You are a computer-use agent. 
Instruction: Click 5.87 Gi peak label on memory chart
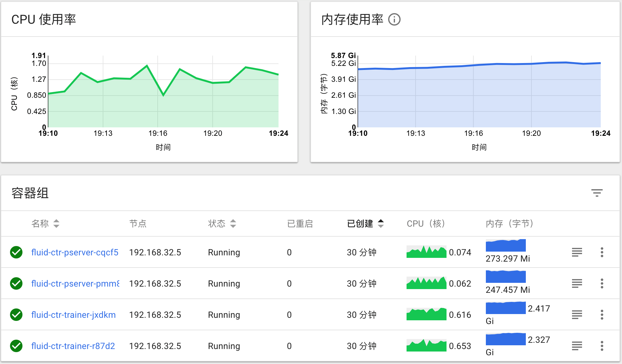pyautogui.click(x=343, y=56)
